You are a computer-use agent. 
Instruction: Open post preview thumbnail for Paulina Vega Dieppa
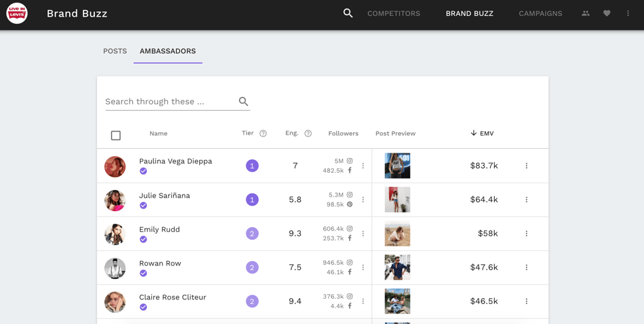[x=397, y=166]
